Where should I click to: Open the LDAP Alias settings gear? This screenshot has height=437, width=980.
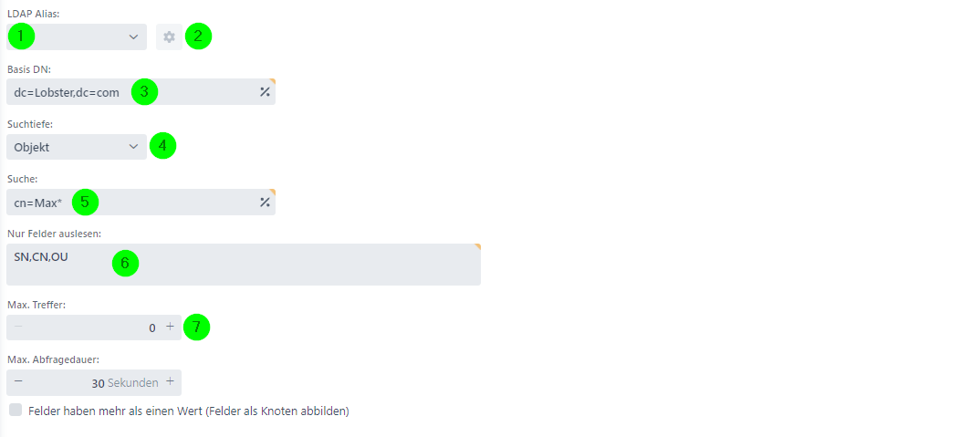click(x=169, y=36)
